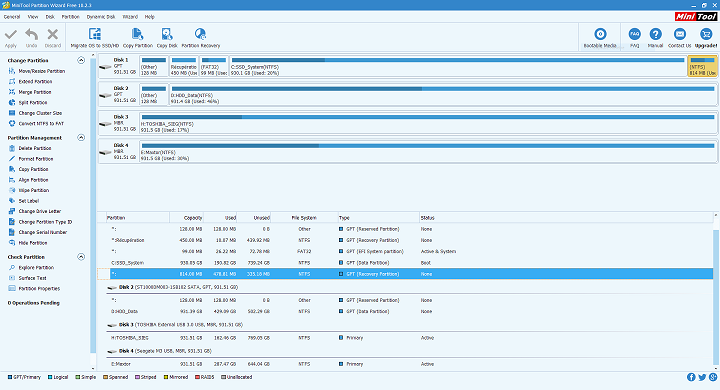Select D:HDD_Data partition bar on Disk 2
Image resolution: width=720 pixels, height=390 pixels.
443,95
